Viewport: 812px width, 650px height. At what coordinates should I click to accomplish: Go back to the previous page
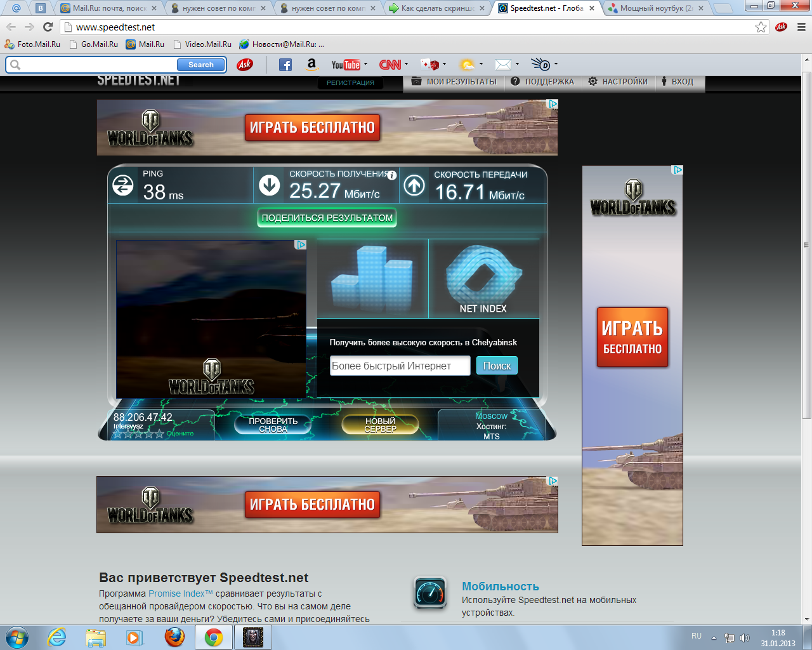click(x=11, y=27)
